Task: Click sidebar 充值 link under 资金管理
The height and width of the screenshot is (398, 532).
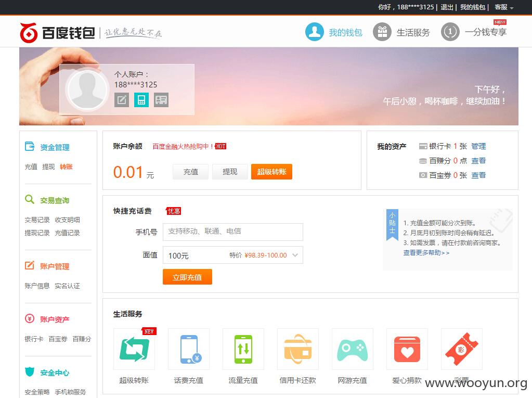Action: point(31,166)
